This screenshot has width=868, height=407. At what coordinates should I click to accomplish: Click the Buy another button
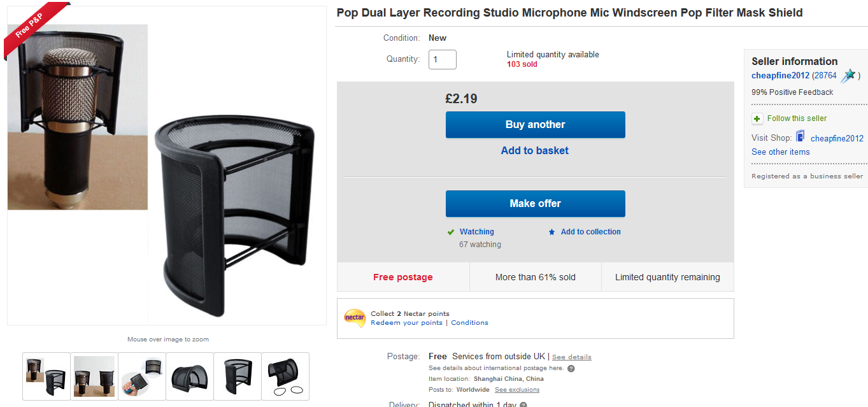[x=535, y=125]
